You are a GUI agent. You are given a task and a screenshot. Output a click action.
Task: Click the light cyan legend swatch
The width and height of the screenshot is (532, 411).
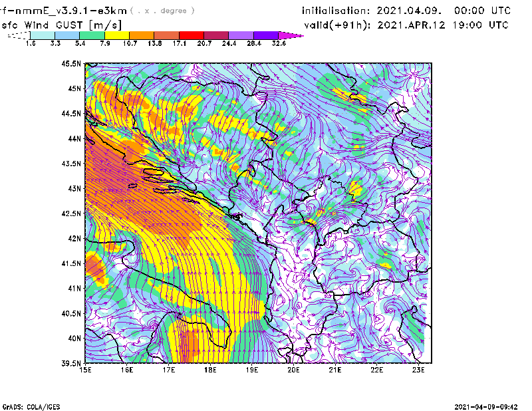pyautogui.click(x=43, y=35)
